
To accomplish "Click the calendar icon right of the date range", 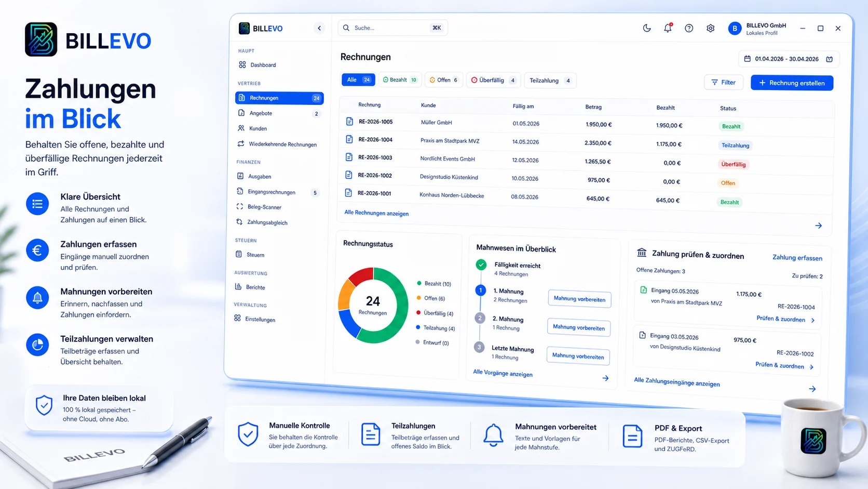I will 830,59.
